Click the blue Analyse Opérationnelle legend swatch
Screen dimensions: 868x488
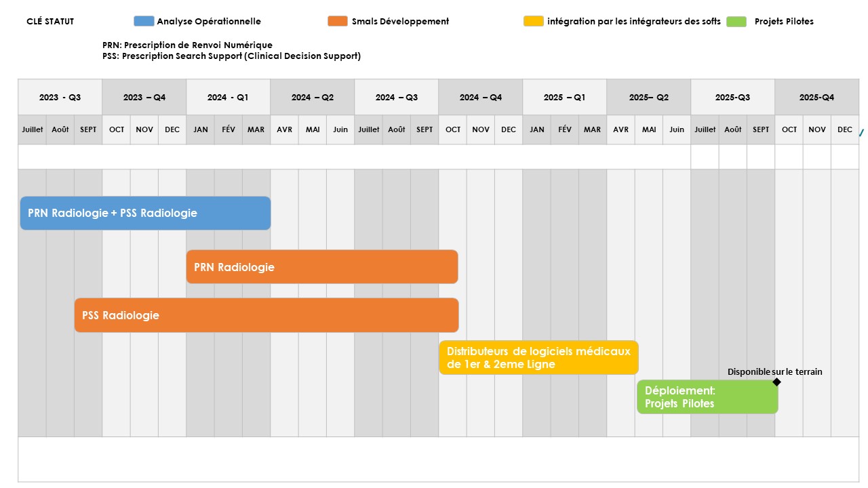tap(144, 21)
